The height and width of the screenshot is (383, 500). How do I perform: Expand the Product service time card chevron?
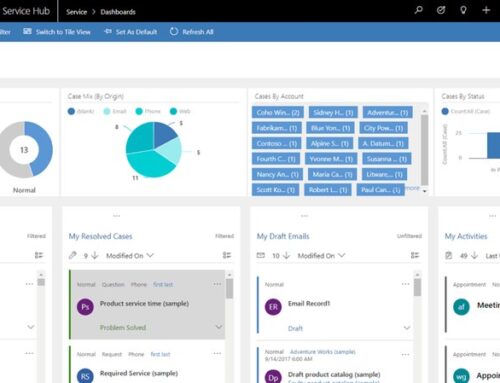tap(219, 327)
